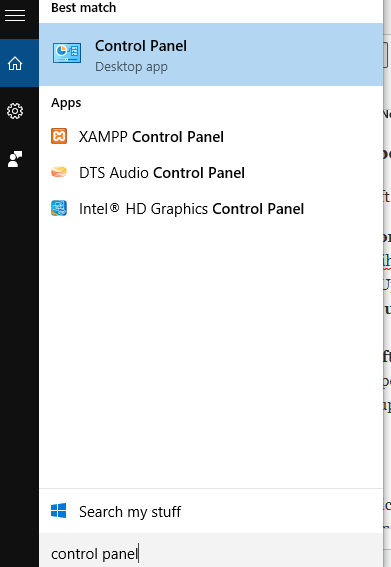
Task: Click the orange XAMPP app icon
Action: pos(59,136)
